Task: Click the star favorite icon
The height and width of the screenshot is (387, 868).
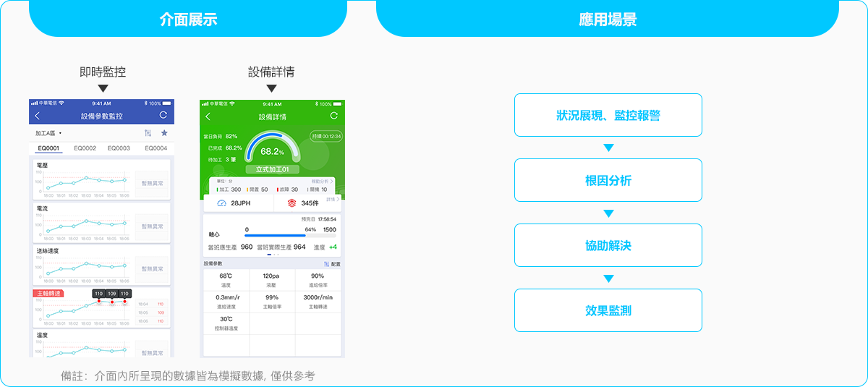Action: pos(164,133)
